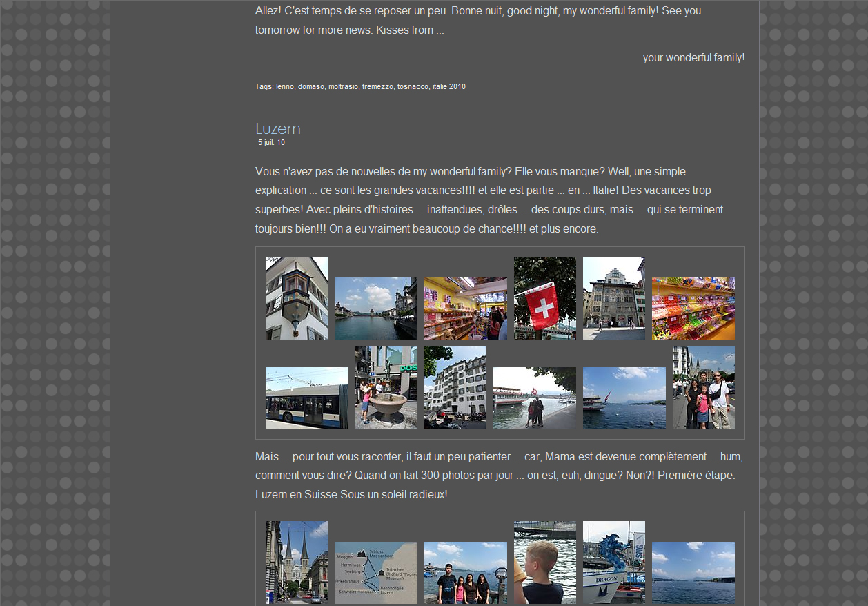Open the candy shop aisle thumbnail
The image size is (868, 606).
click(x=465, y=309)
